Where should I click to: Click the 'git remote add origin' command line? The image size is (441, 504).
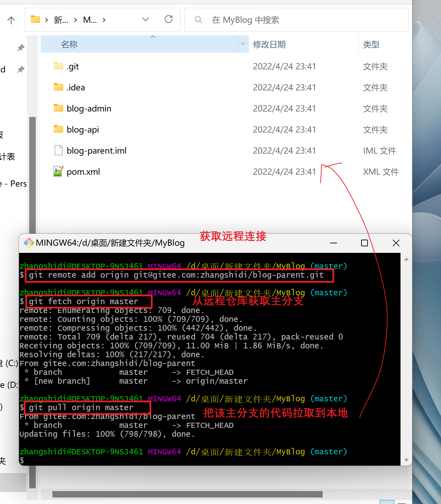click(176, 275)
